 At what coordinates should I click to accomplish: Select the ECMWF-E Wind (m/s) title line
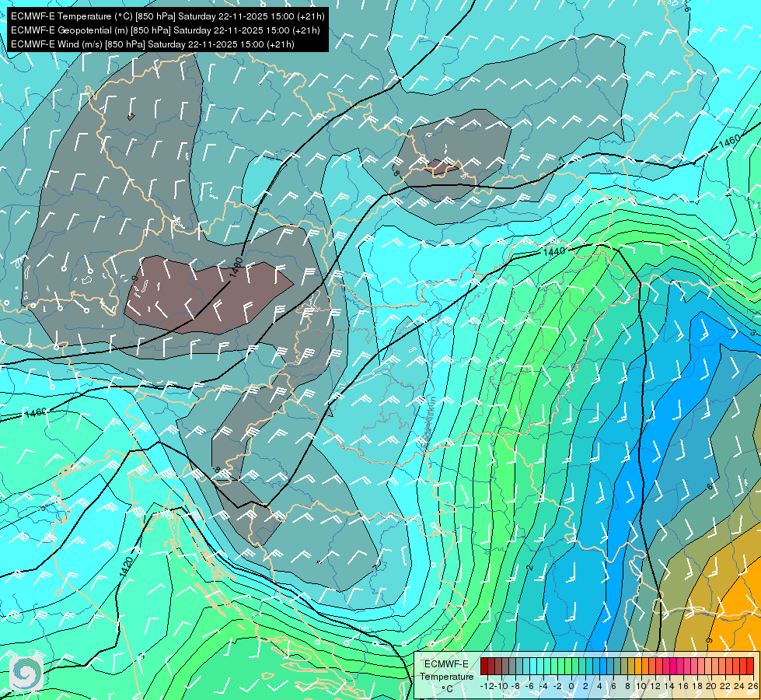click(152, 44)
